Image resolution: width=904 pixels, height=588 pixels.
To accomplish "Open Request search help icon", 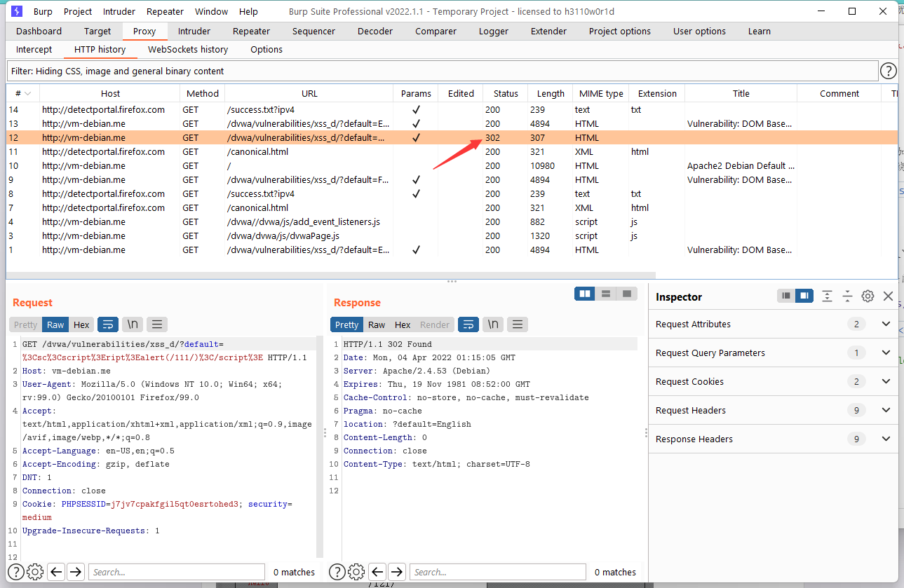I will click(x=15, y=572).
